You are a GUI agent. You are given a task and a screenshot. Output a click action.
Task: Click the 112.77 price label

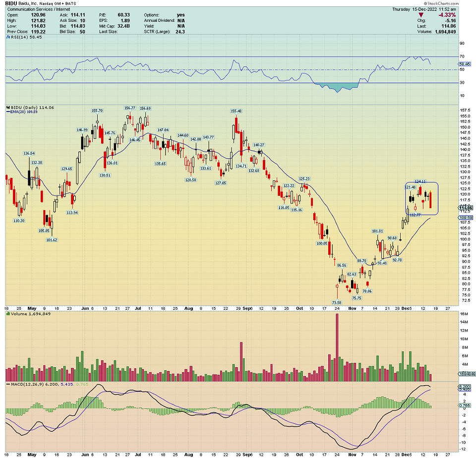point(415,215)
